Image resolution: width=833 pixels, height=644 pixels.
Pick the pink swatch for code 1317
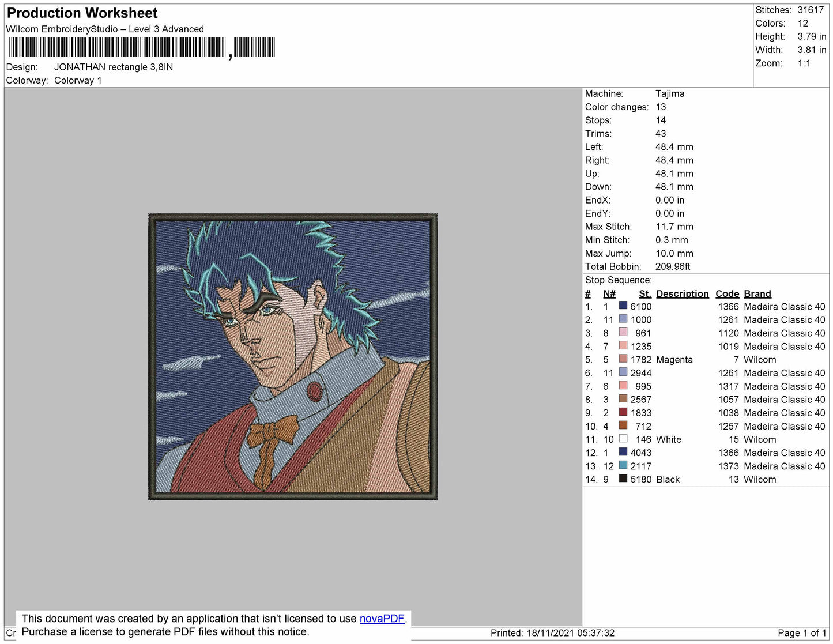[623, 385]
